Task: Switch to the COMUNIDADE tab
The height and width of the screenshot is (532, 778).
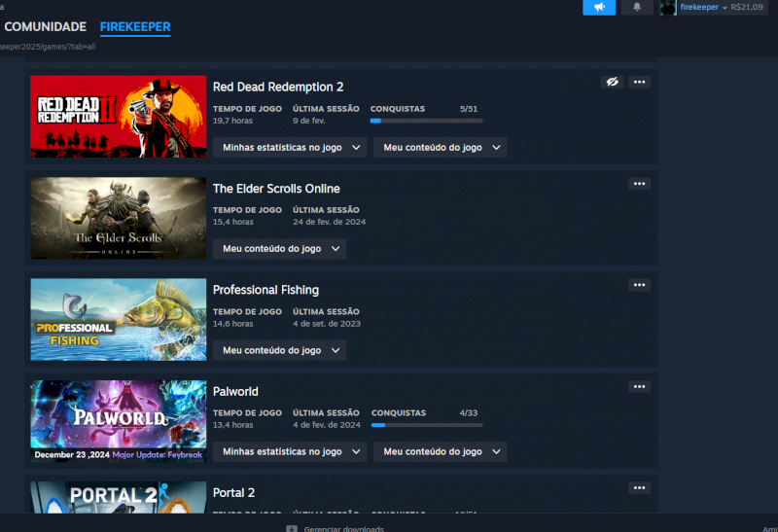Action: click(45, 27)
